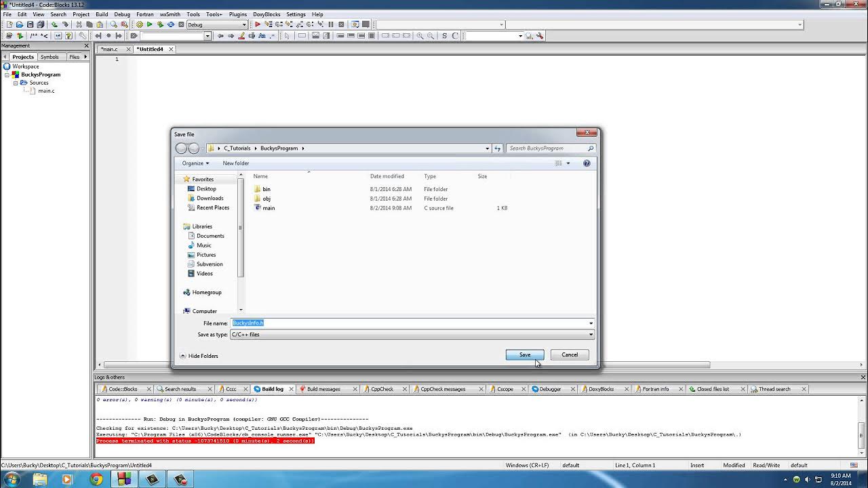Click the Undo toolbar icon
The height and width of the screenshot is (488, 868).
click(54, 24)
